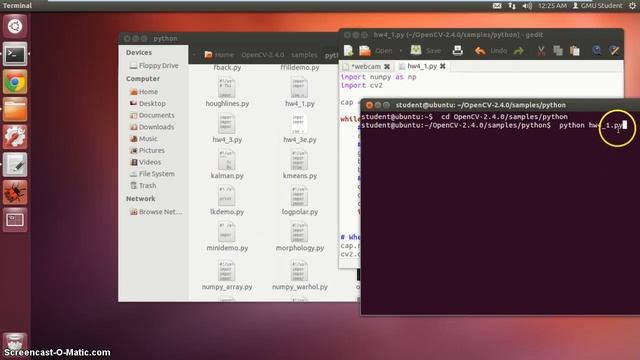The image size is (640, 360).
Task: Open the mail indicator in top panel
Action: pos(497,6)
